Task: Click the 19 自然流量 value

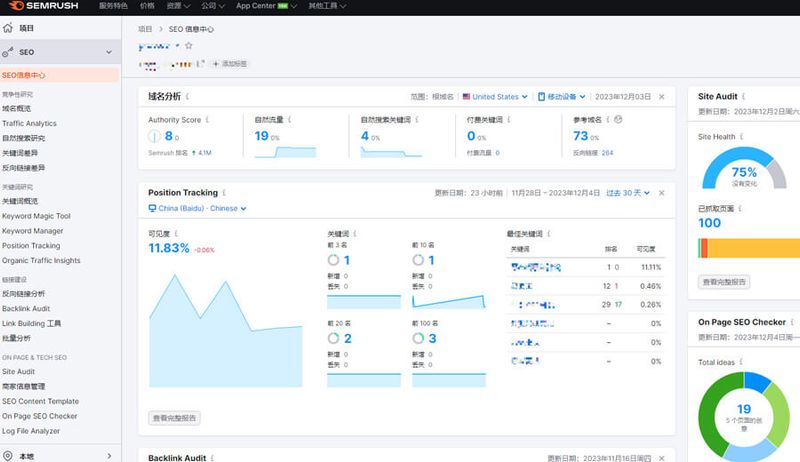Action: pyautogui.click(x=261, y=136)
